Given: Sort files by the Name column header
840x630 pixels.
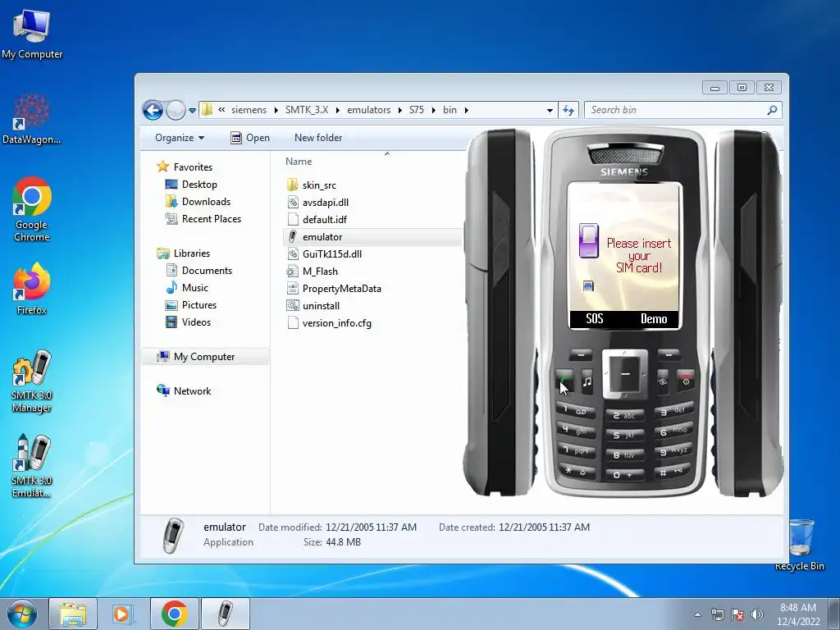Looking at the screenshot, I should [299, 162].
